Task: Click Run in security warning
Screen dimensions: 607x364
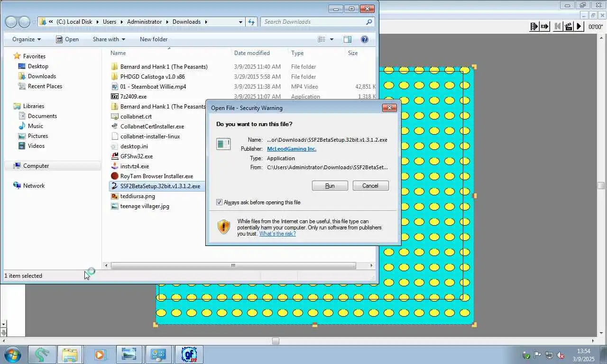Action: (x=330, y=186)
